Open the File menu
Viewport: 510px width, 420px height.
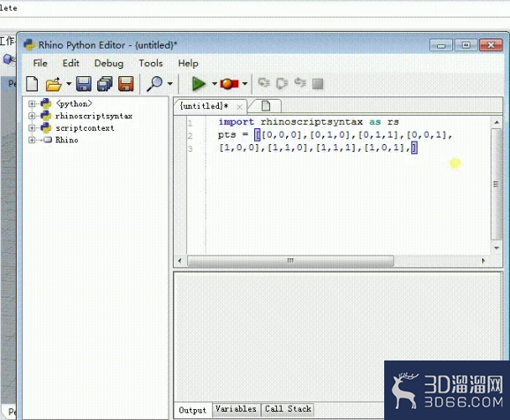coord(40,63)
